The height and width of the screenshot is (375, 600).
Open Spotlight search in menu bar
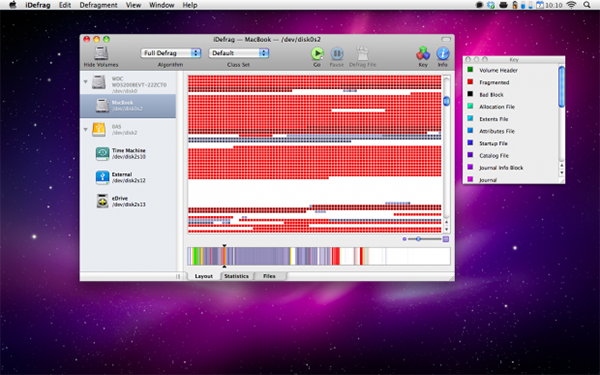coord(587,5)
